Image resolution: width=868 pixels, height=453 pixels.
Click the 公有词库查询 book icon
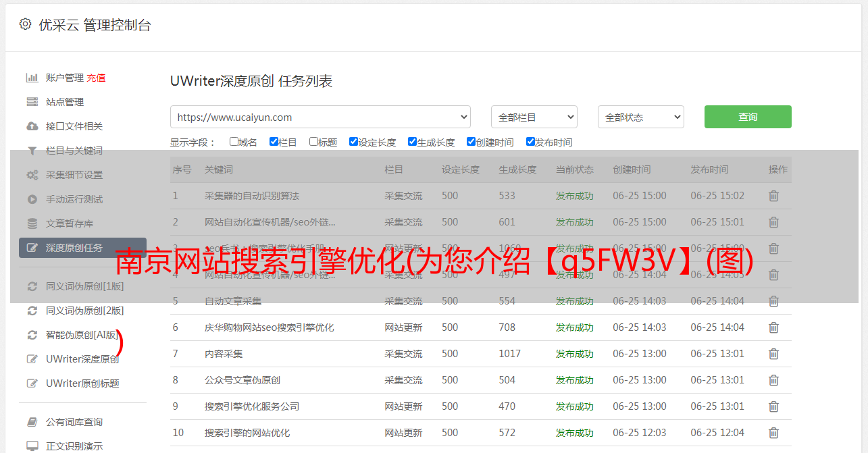tap(32, 422)
